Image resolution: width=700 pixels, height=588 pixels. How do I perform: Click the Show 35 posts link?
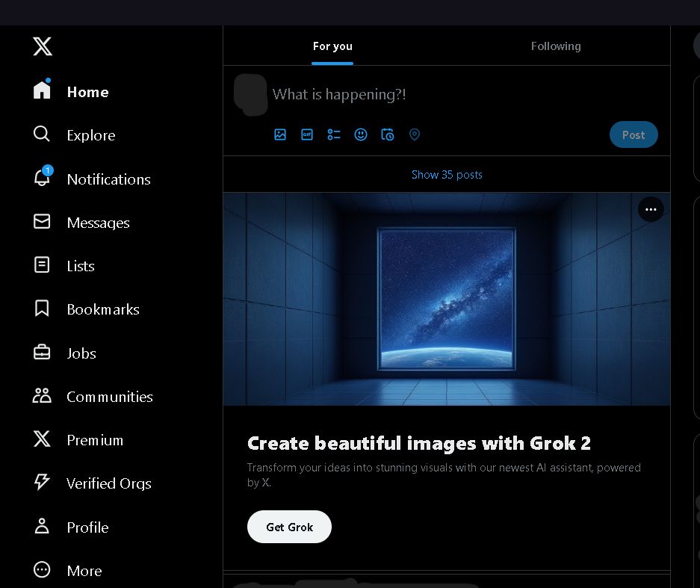[x=447, y=174]
